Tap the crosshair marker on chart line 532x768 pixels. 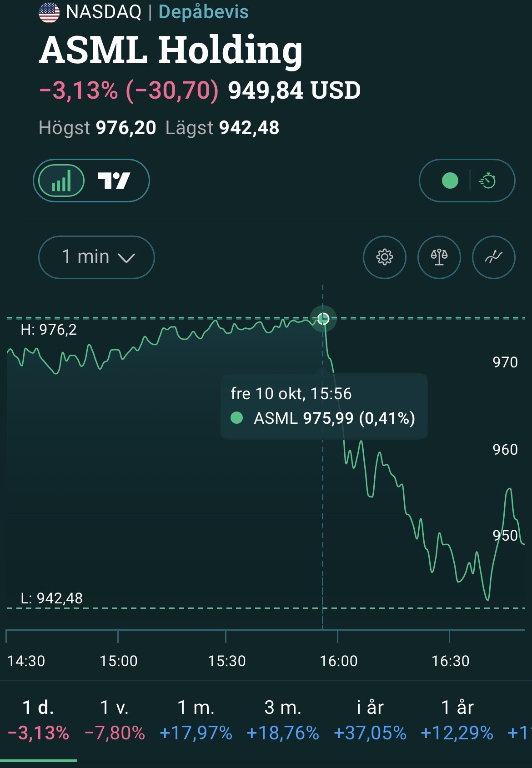[323, 318]
